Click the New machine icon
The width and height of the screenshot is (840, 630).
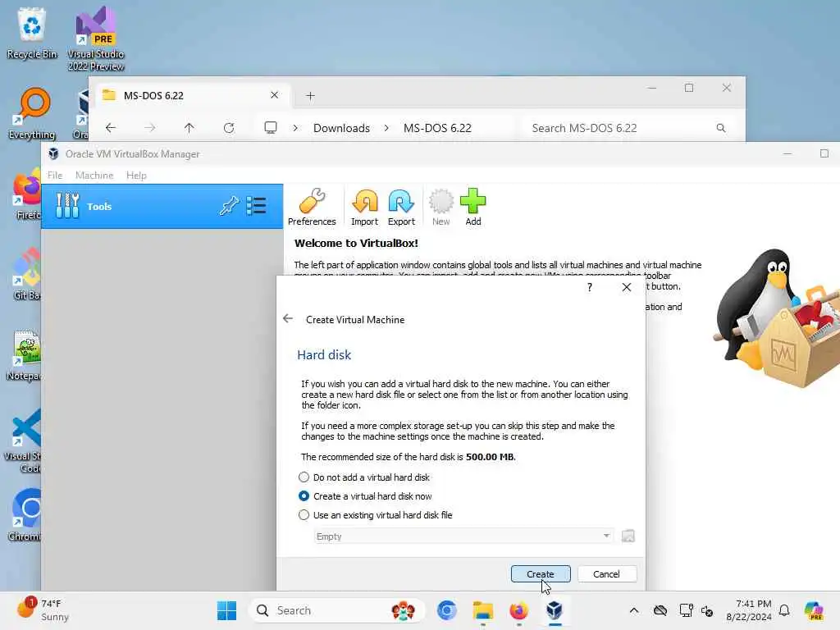(441, 207)
